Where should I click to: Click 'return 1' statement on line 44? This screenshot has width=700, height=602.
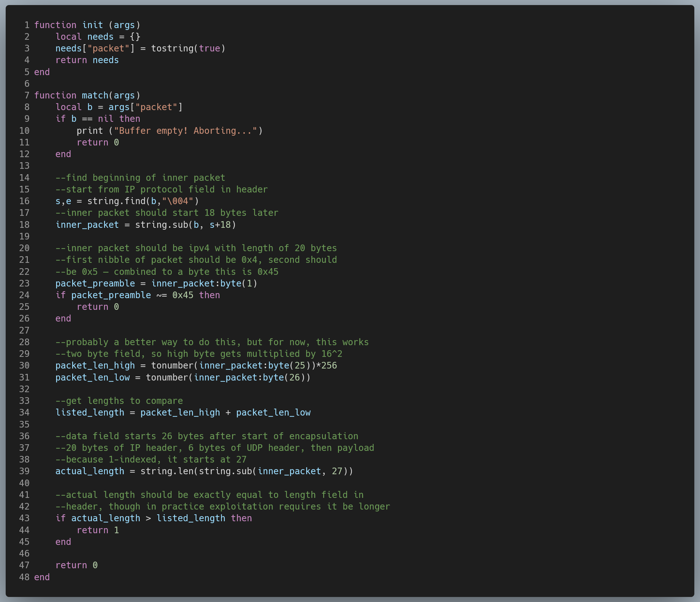click(98, 530)
